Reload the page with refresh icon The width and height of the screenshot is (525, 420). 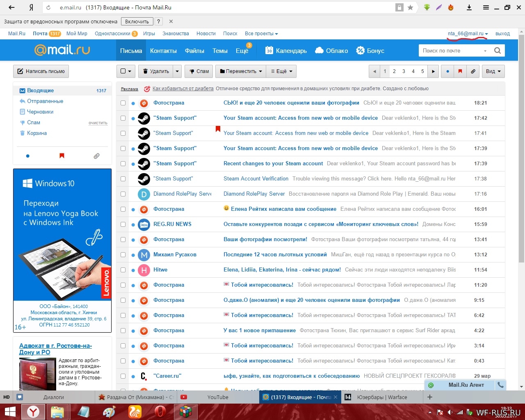click(49, 7)
